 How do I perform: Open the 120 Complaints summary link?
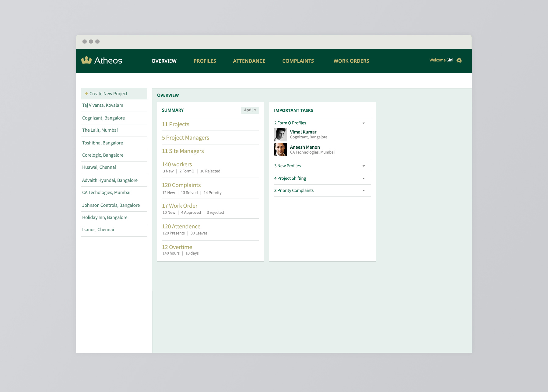click(x=181, y=185)
